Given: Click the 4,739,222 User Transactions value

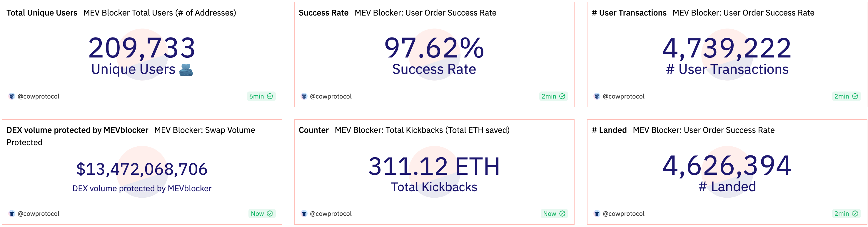Looking at the screenshot, I should point(727,48).
